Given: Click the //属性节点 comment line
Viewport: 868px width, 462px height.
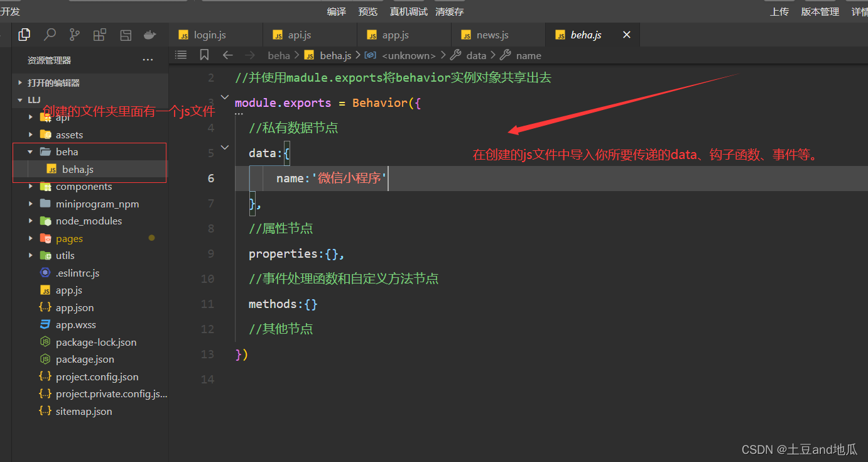Looking at the screenshot, I should tap(281, 228).
